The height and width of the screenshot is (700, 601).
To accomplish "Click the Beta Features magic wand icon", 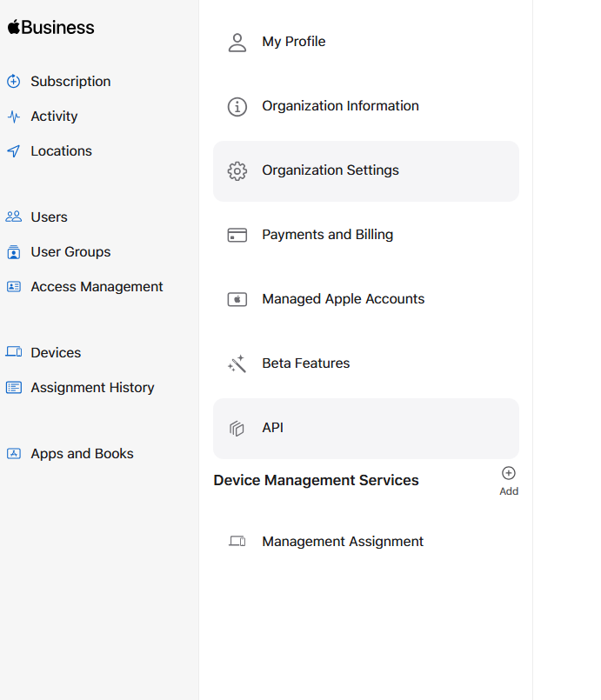I will coord(237,363).
